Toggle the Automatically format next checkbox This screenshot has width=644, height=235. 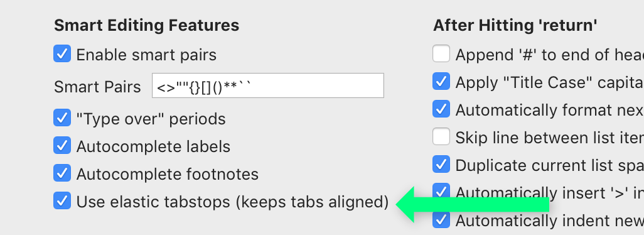coord(441,109)
